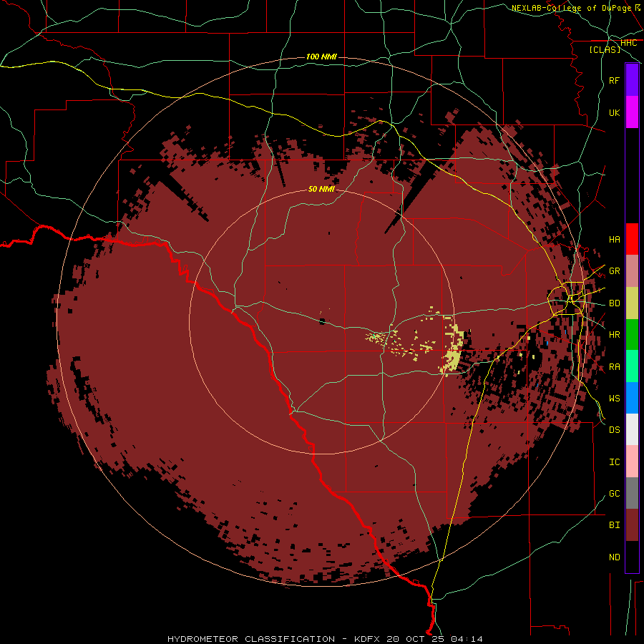Click the HHC product code label

[628, 43]
